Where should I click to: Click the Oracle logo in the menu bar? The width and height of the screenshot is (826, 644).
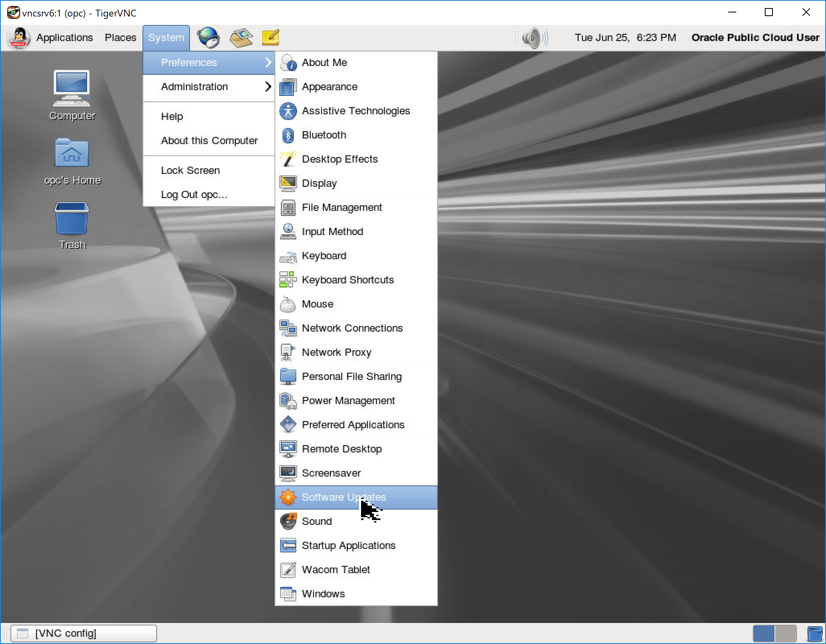(x=18, y=37)
